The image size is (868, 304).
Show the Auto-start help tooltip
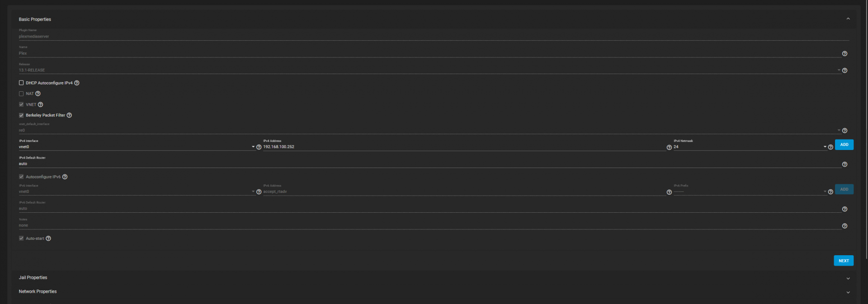click(48, 239)
